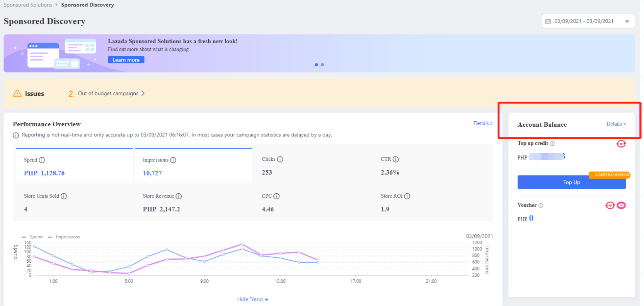This screenshot has width=644, height=306.
Task: Click Learn more on the banner
Action: point(126,60)
